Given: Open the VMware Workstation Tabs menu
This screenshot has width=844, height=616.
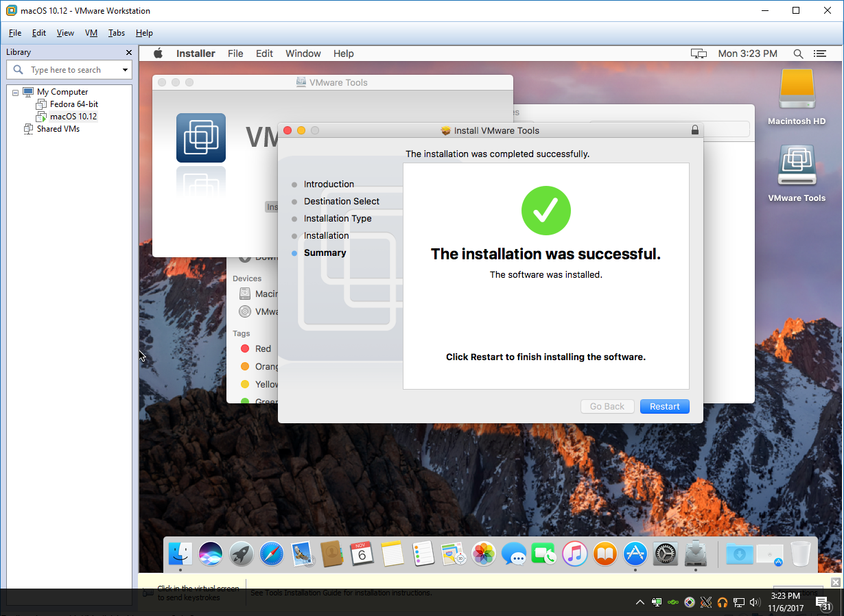Looking at the screenshot, I should click(117, 33).
